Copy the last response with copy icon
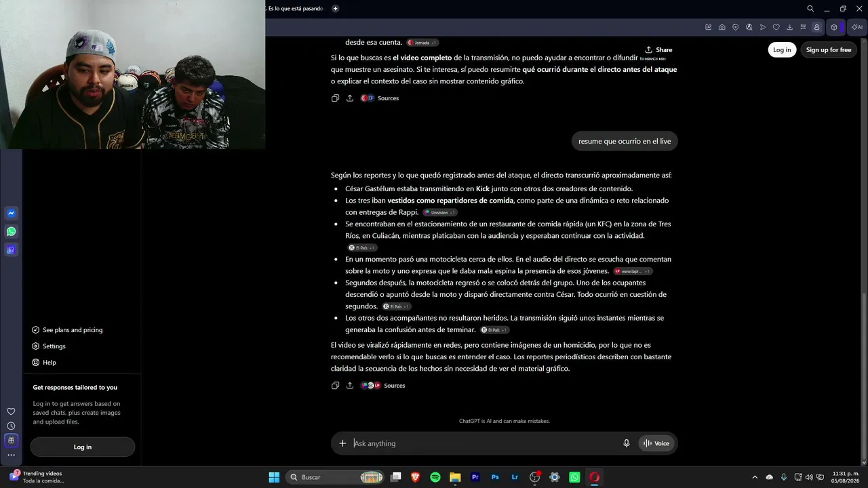868x488 pixels. (x=335, y=386)
